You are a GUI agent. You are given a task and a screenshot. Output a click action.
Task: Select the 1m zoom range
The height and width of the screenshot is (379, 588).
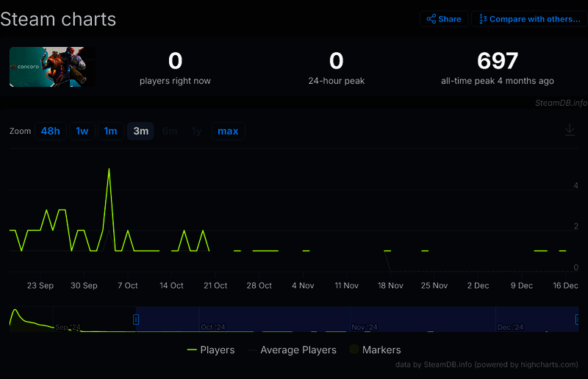[110, 131]
